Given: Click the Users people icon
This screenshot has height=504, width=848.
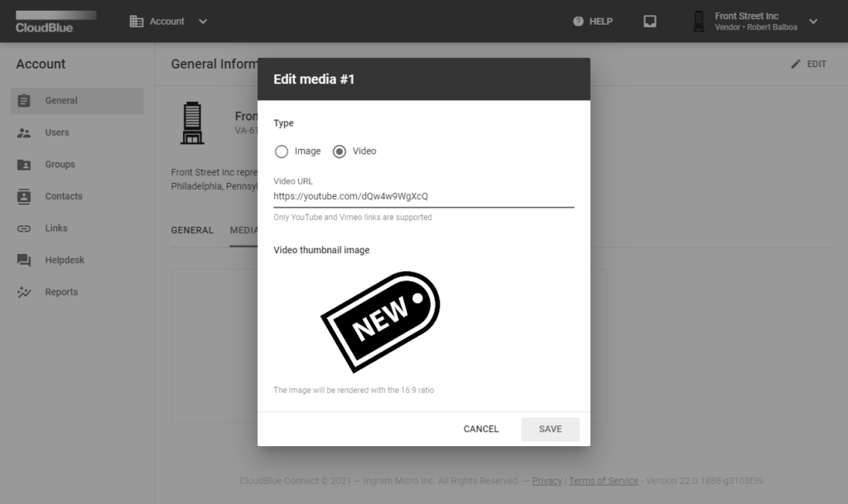Looking at the screenshot, I should 24,132.
